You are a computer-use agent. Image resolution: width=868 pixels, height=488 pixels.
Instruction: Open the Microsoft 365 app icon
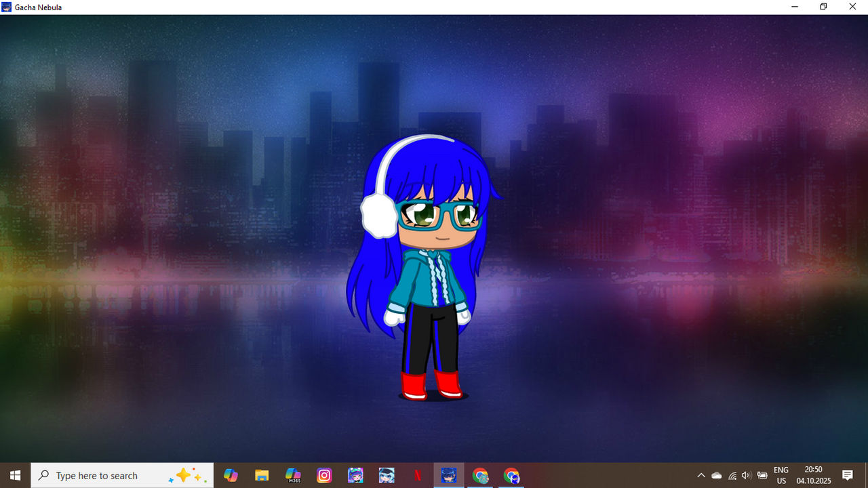point(293,475)
